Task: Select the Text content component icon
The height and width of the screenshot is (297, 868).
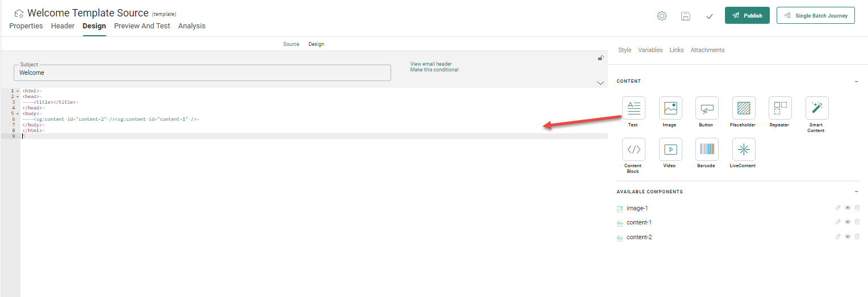Action: click(634, 108)
